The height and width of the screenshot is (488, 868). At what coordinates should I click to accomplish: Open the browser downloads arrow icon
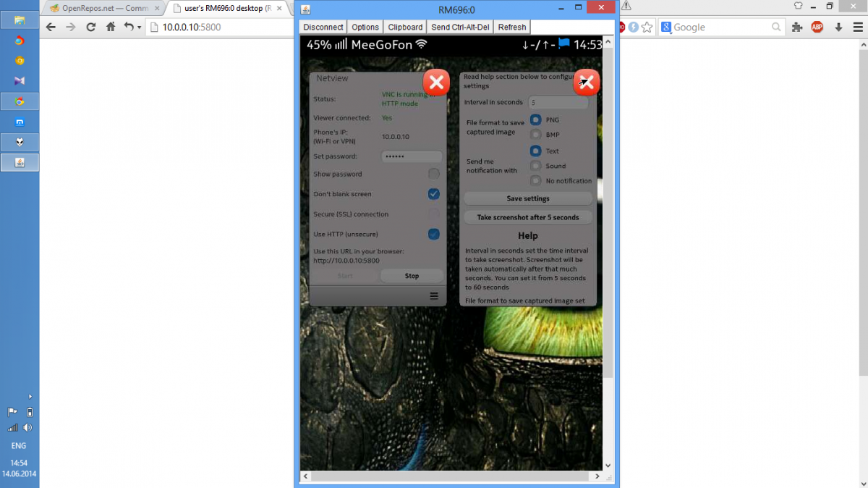tap(838, 28)
